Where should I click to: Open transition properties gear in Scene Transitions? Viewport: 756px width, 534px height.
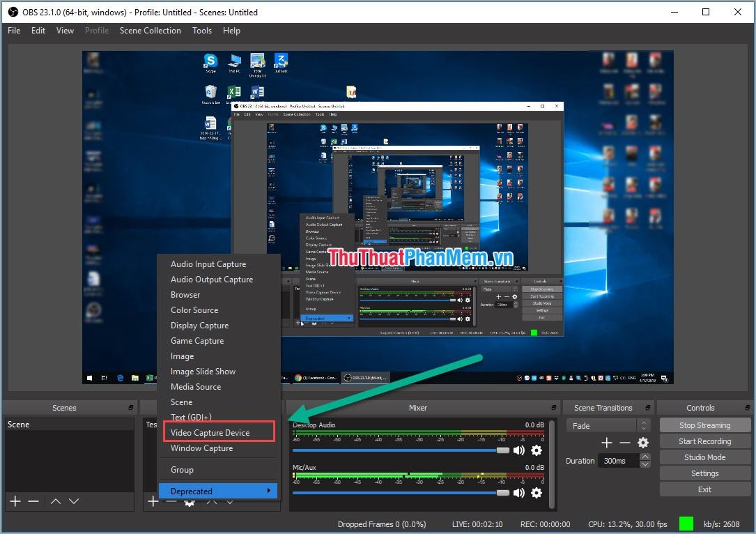[x=642, y=442]
